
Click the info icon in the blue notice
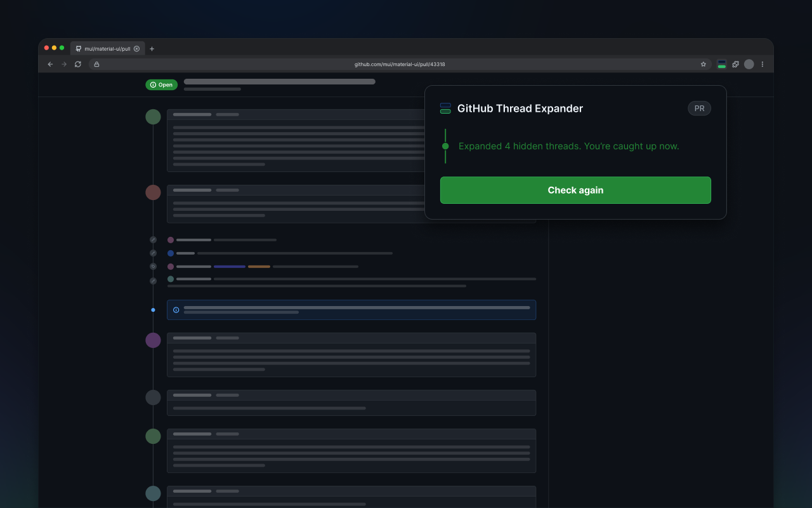176,310
